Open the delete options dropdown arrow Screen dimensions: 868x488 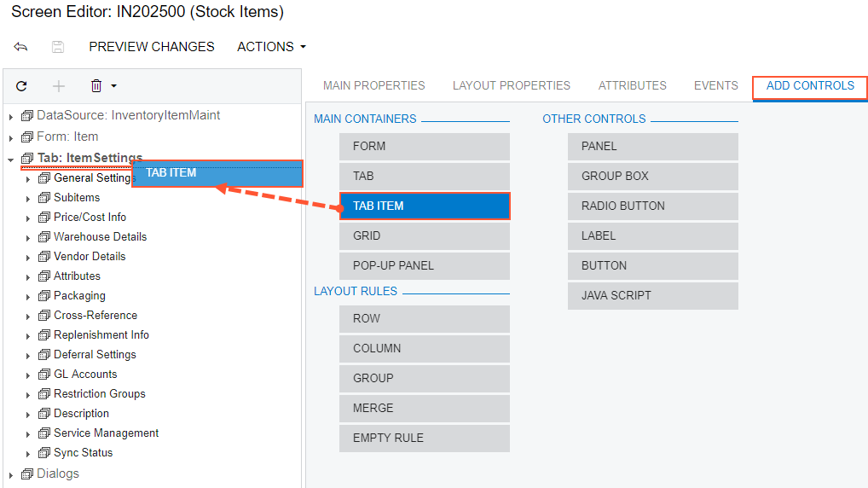(114, 86)
